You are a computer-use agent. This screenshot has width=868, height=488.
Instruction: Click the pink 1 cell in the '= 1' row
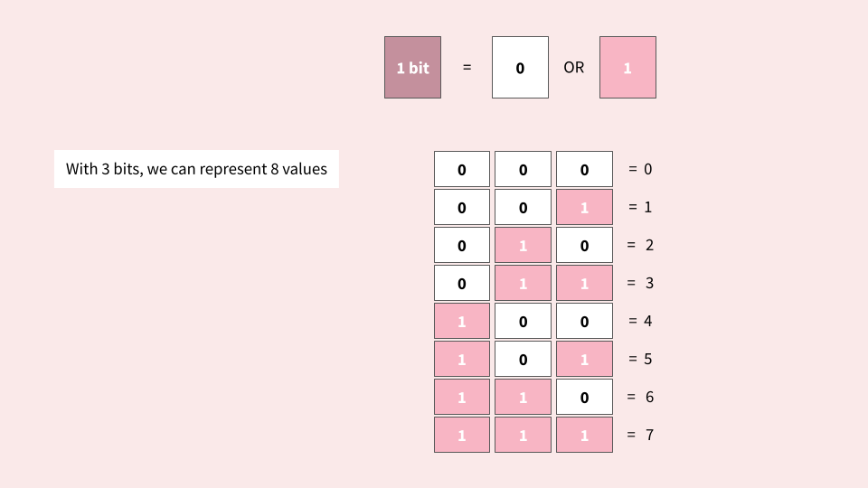coord(584,207)
